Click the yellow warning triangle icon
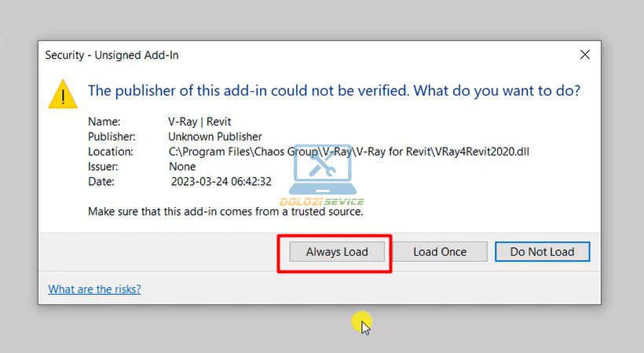Screen dimensions: 644x353 (62, 93)
